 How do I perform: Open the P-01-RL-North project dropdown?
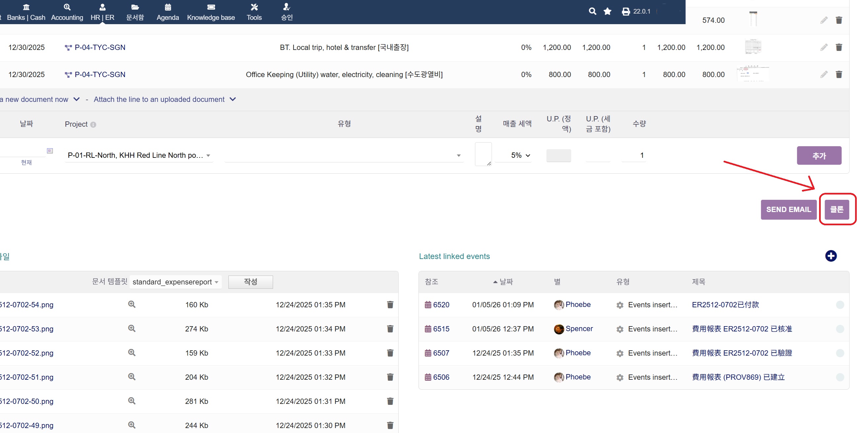pos(139,155)
